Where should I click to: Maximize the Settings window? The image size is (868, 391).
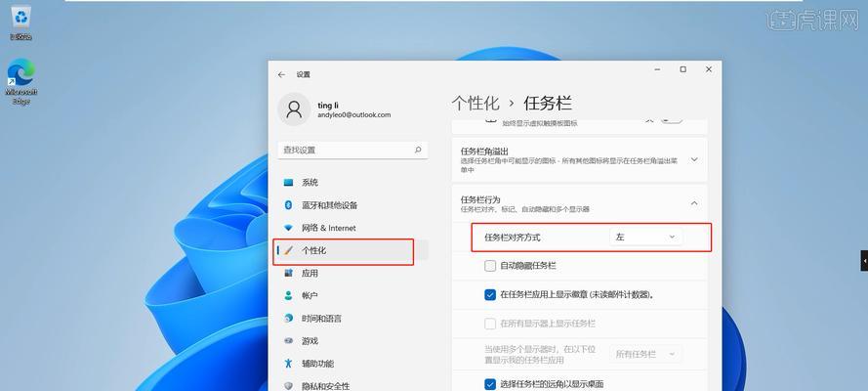[683, 69]
